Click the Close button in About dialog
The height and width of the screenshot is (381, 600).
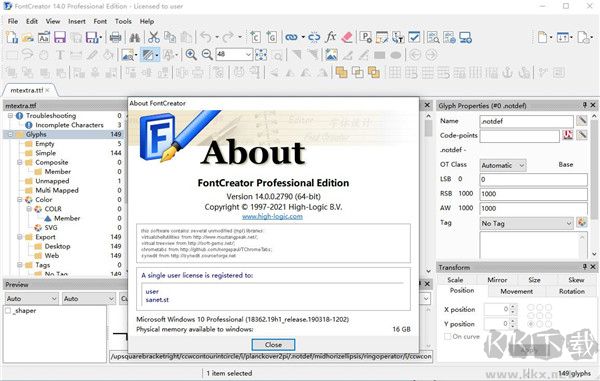pos(273,345)
